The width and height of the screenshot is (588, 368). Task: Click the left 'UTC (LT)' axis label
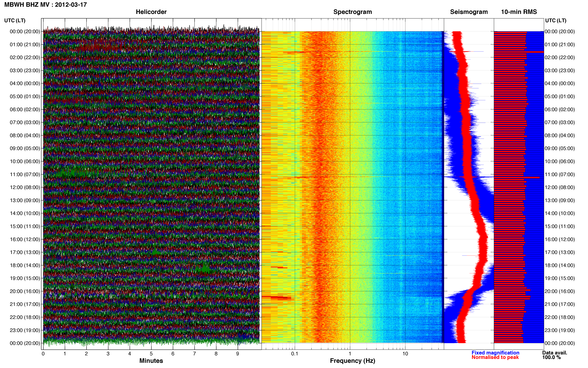[x=15, y=20]
